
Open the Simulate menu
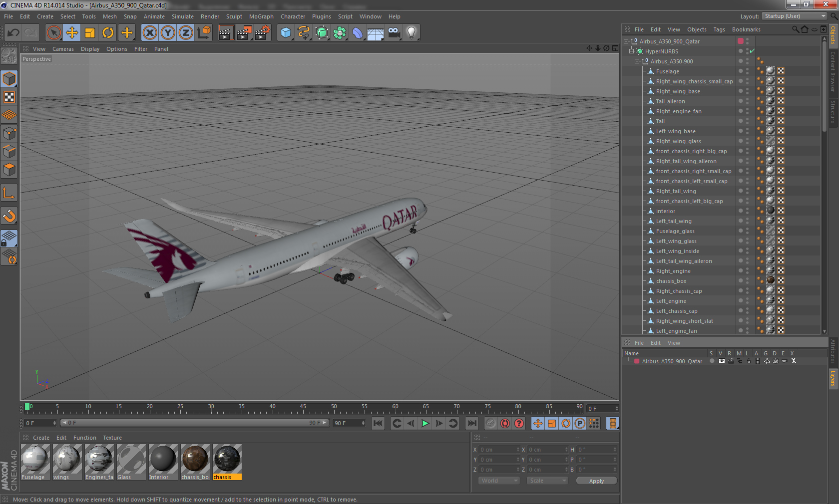click(x=183, y=16)
